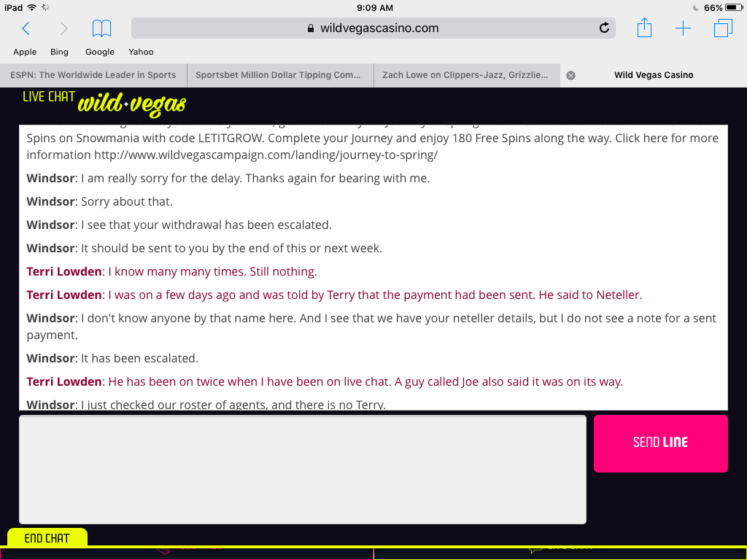
Task: Switch to the Sportsbet Million Dollar Tipping tab
Action: (x=280, y=75)
